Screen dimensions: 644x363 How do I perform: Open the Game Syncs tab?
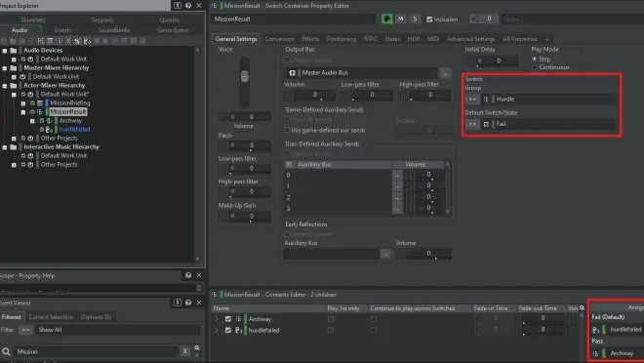[x=173, y=30]
